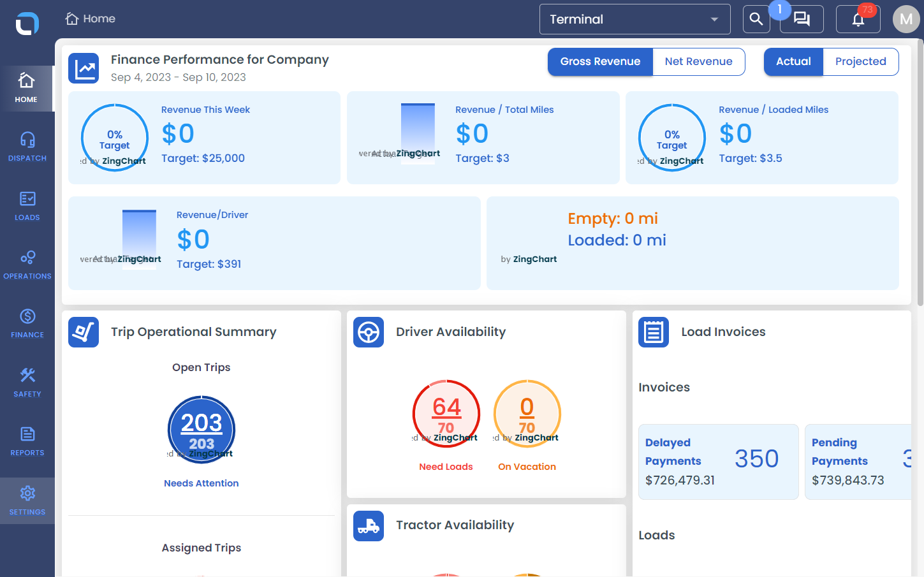The height and width of the screenshot is (577, 924).
Task: Click the date range Sep 4, 2023 - Sep 10, 2023
Action: [x=179, y=77]
